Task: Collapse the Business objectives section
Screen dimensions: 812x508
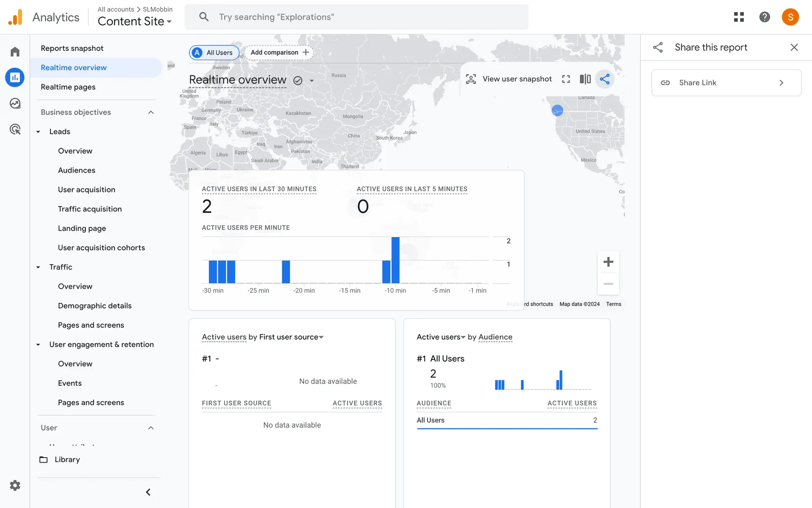Action: pos(151,112)
